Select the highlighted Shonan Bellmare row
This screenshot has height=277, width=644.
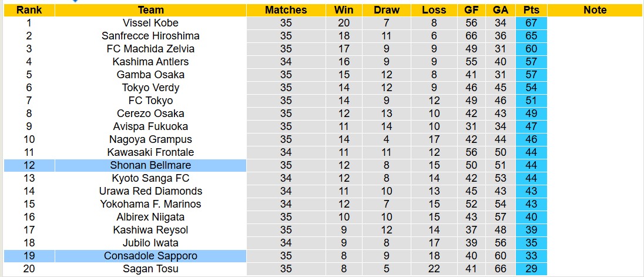tap(150, 165)
